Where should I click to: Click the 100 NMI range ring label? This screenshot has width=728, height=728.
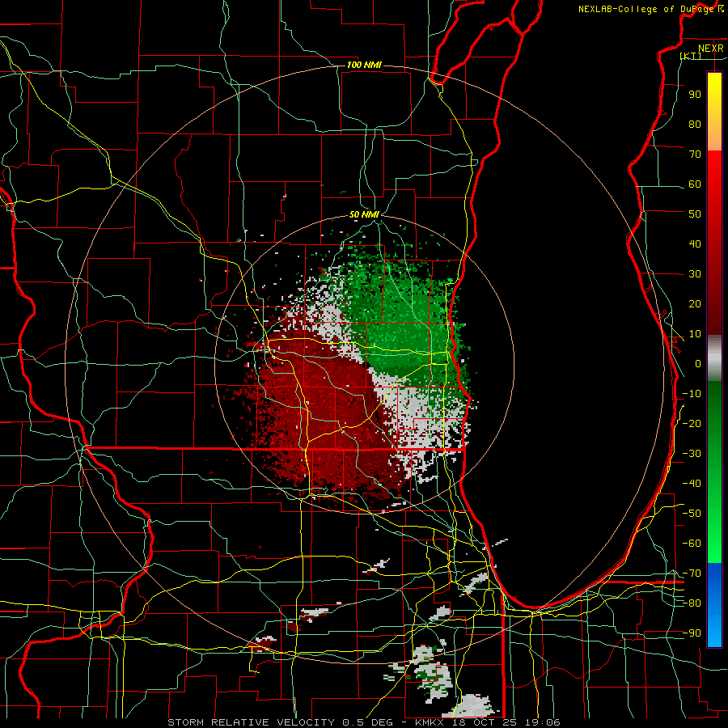364,65
